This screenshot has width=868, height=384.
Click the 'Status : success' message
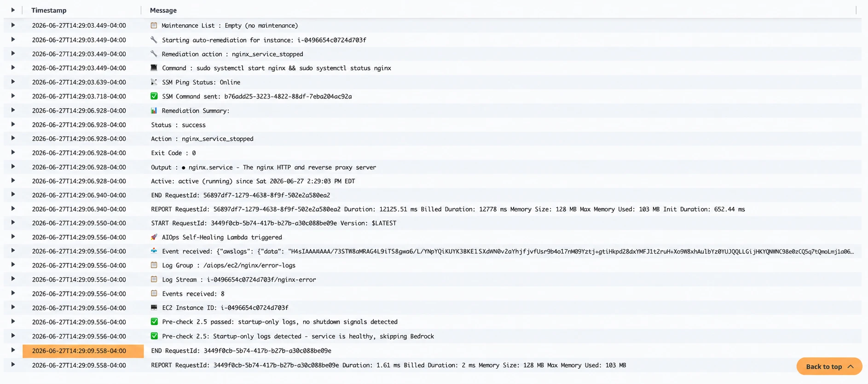pos(179,125)
